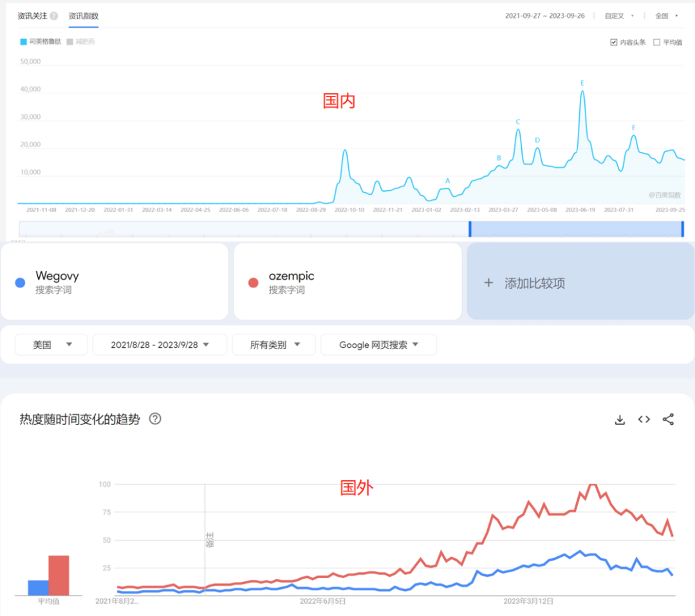
Task: Edit the Wegovy search term card
Action: (115, 281)
